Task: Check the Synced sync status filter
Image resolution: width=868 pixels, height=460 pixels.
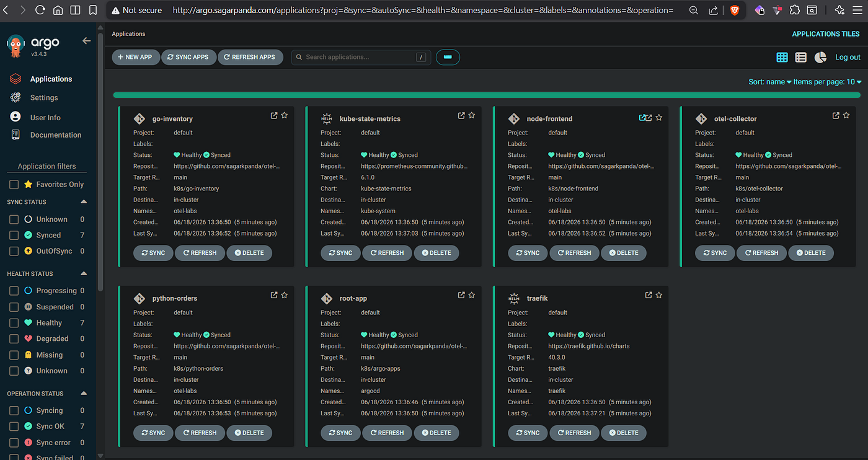Action: pyautogui.click(x=14, y=236)
